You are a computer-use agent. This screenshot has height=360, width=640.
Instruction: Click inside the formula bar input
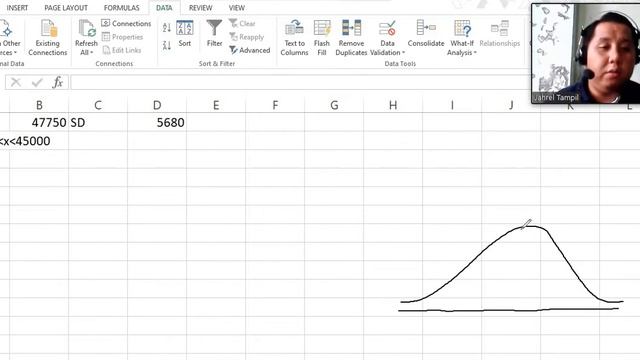pyautogui.click(x=300, y=82)
